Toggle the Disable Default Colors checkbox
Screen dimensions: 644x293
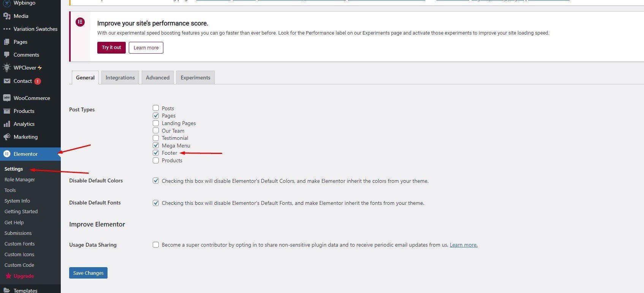tap(156, 181)
